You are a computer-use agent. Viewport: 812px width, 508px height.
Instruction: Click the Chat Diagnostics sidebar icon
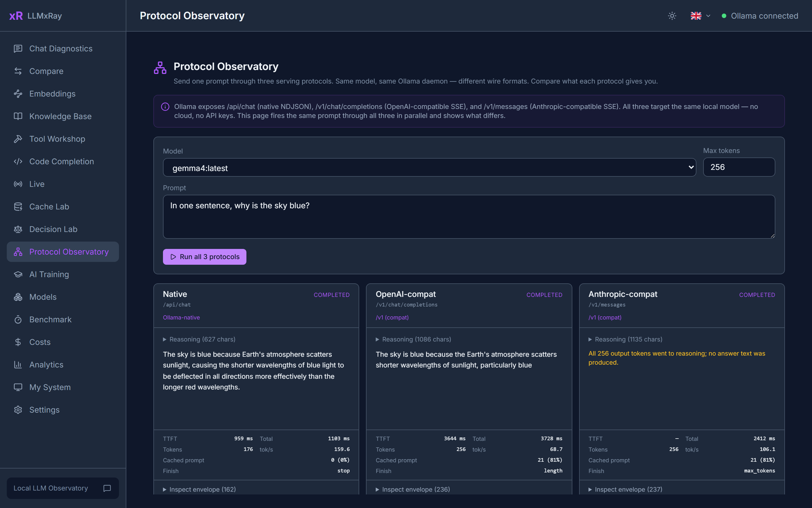click(x=18, y=49)
